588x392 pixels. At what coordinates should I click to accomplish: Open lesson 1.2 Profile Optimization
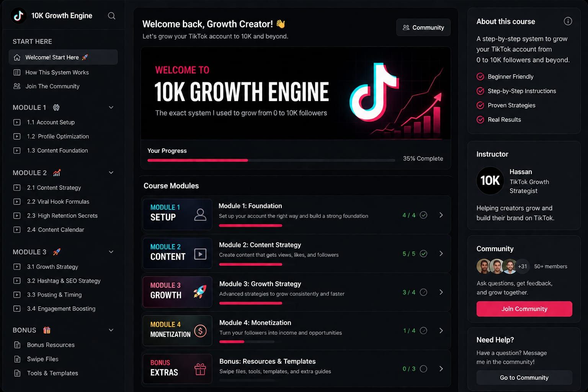(58, 136)
